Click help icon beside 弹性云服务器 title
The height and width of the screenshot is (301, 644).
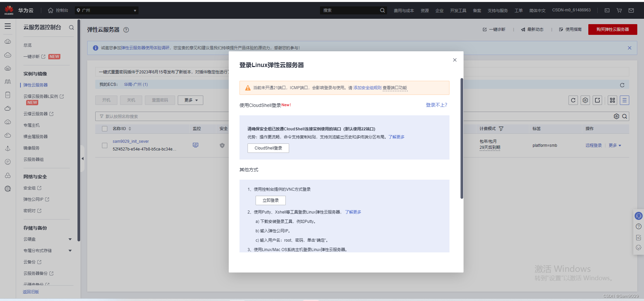[x=126, y=30]
